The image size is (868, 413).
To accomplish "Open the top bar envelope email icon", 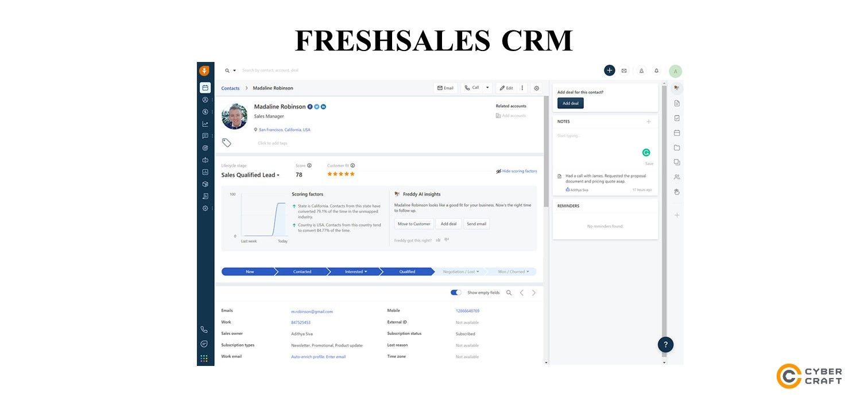I will (624, 71).
